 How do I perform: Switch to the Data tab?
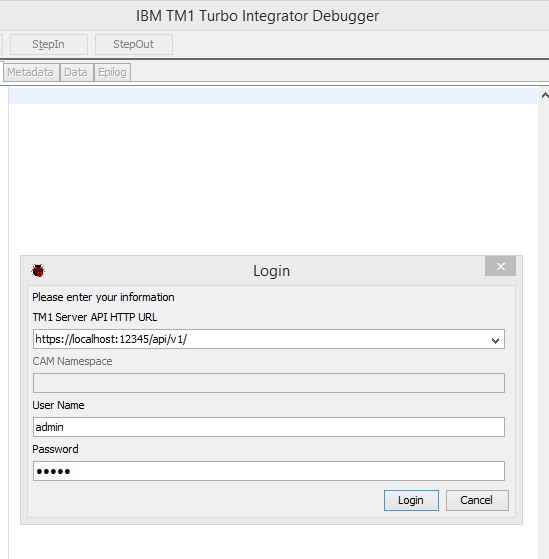tap(76, 72)
